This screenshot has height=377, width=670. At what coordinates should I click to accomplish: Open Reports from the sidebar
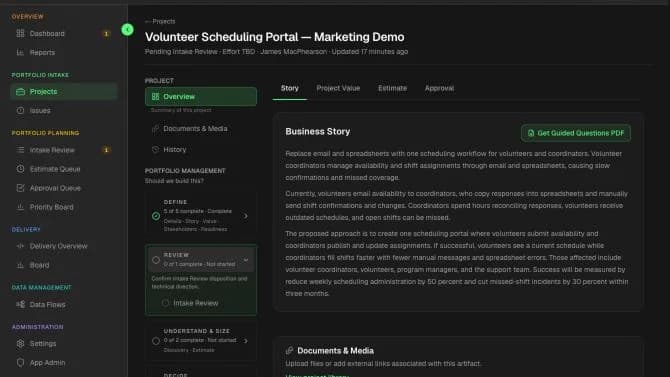pos(63,52)
